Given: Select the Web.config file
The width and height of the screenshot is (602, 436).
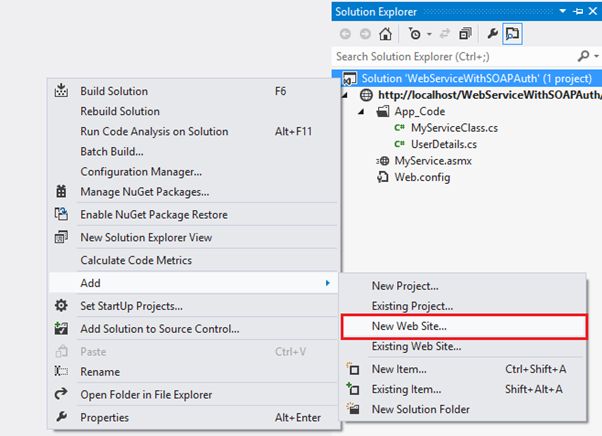Looking at the screenshot, I should click(421, 177).
